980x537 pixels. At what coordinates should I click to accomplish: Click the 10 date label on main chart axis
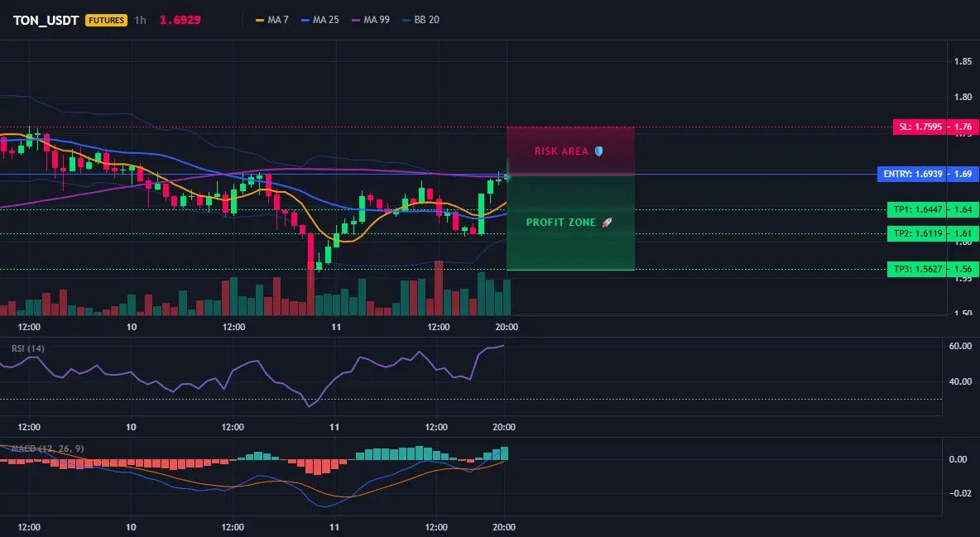(132, 327)
